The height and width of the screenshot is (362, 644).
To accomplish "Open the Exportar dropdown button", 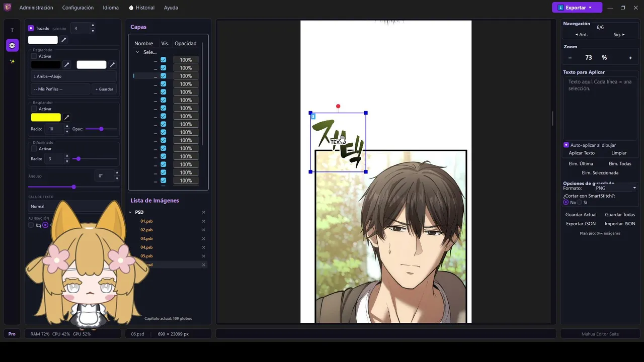I will tap(577, 8).
